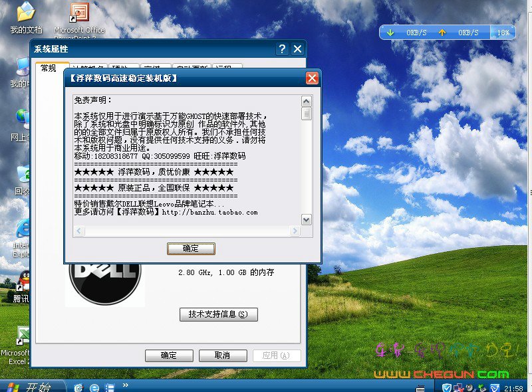Viewport: 532px width, 392px height.
Task: Open 技术支持信息(S) in 系统属性
Action: click(219, 314)
